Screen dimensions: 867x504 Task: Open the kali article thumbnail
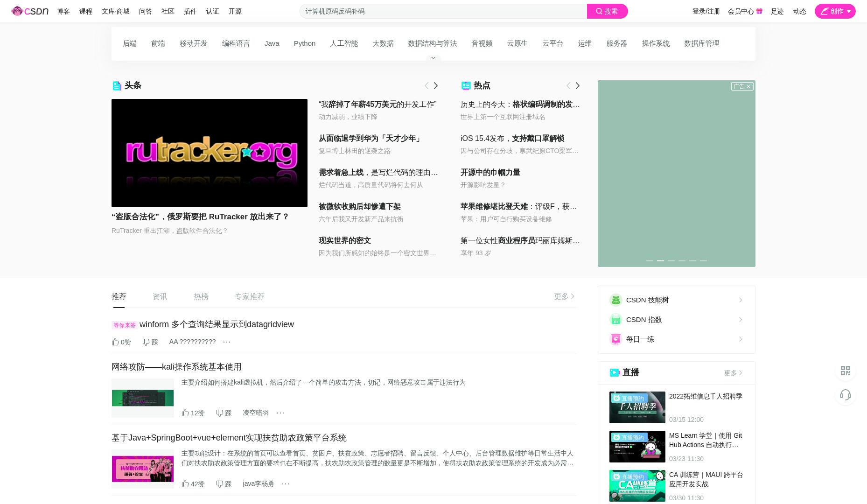143,398
